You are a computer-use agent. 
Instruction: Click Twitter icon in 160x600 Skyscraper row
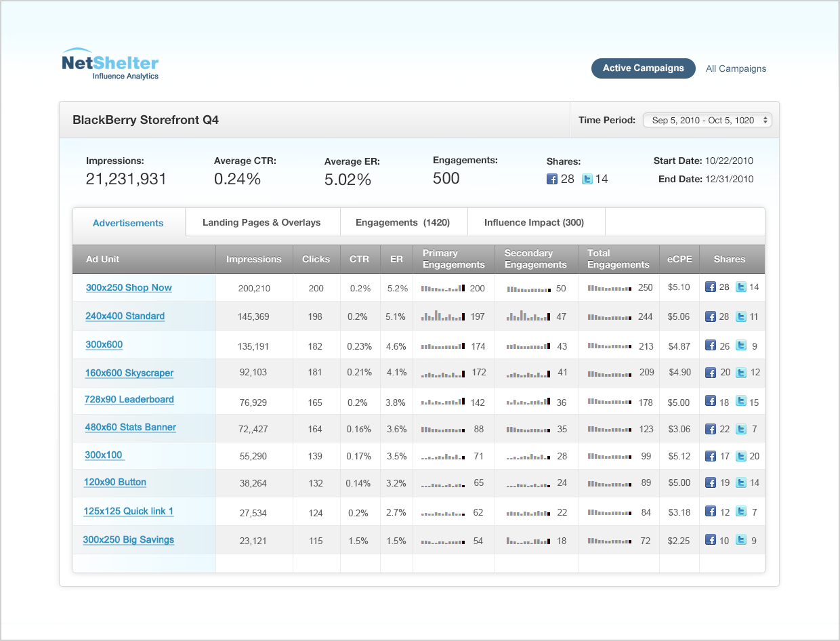(741, 373)
